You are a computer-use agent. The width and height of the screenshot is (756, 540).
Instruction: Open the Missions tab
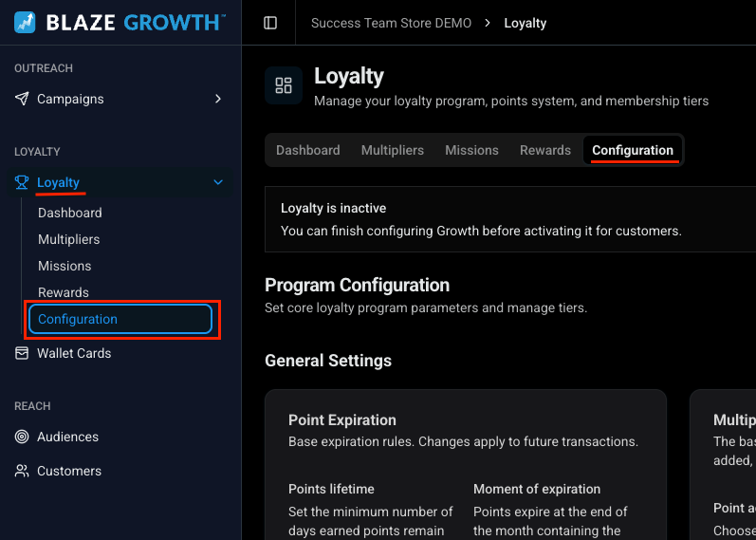click(x=471, y=151)
